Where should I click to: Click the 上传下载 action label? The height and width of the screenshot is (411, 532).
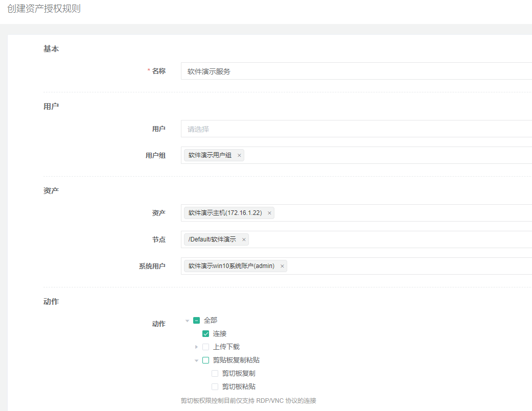click(226, 347)
